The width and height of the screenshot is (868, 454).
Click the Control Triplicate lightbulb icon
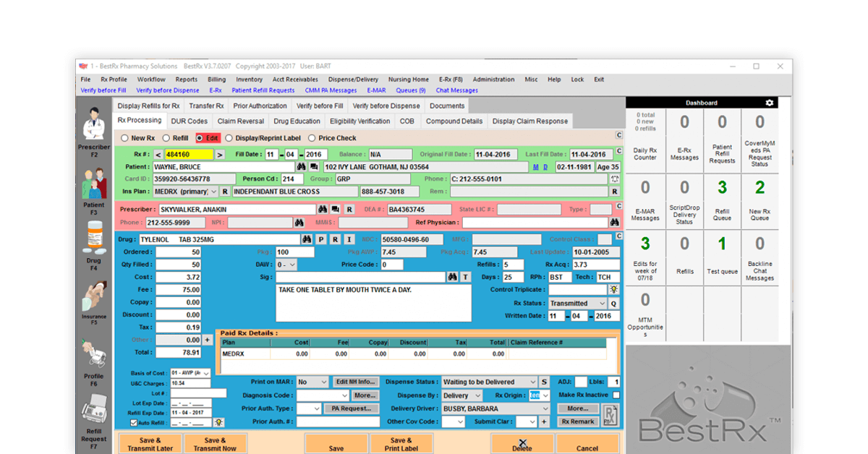(x=614, y=290)
